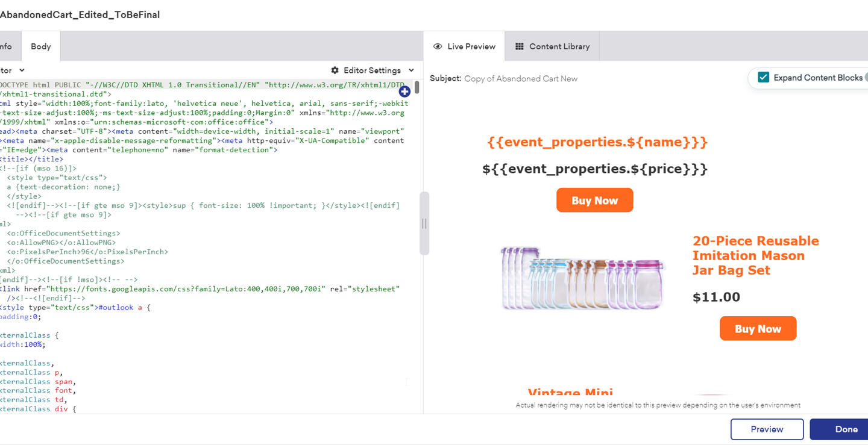Image resolution: width=868 pixels, height=445 pixels.
Task: Click the 'Actual rendering may not be identical' notice
Action: click(658, 405)
